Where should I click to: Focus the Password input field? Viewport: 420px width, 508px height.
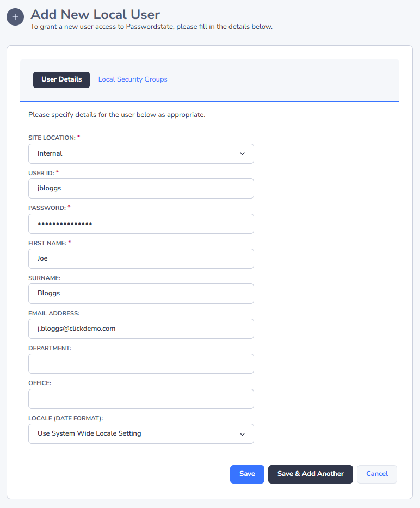click(141, 224)
